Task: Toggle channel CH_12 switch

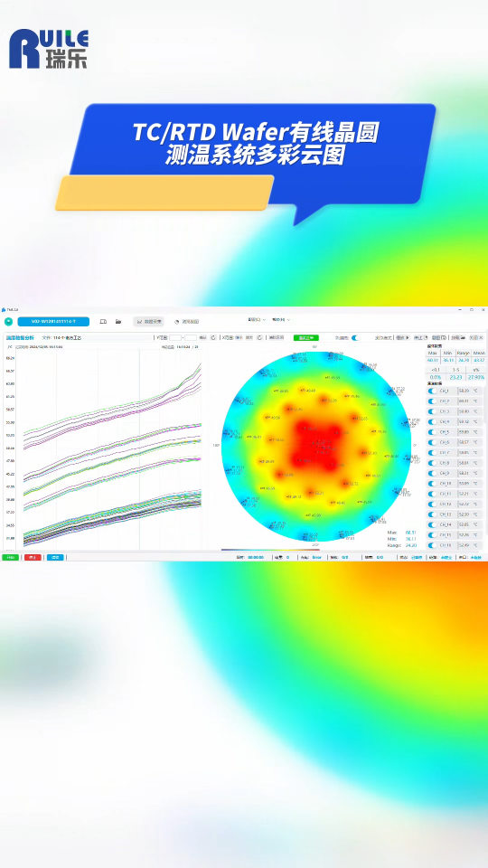Action: [x=432, y=505]
